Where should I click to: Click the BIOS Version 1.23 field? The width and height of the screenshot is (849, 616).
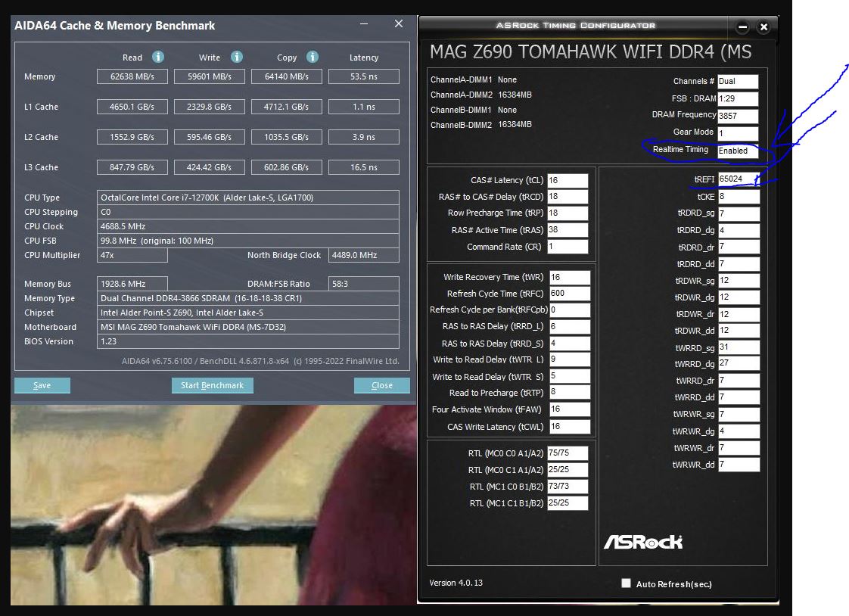click(x=248, y=341)
